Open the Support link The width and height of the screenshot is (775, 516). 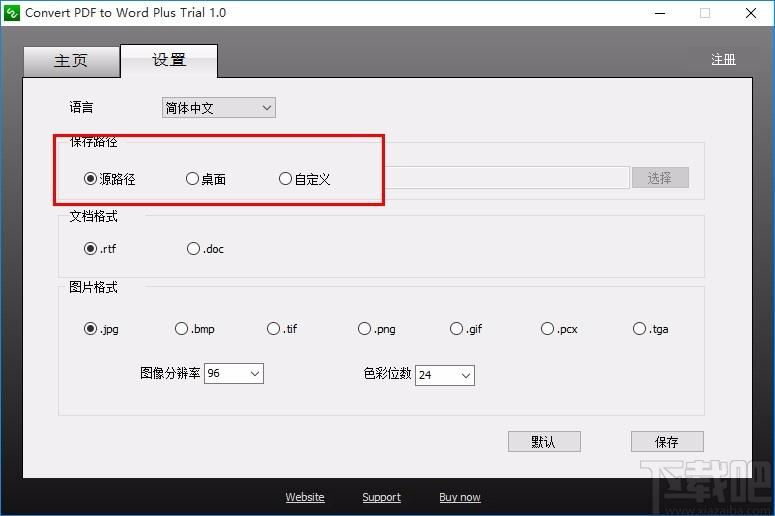coord(381,497)
